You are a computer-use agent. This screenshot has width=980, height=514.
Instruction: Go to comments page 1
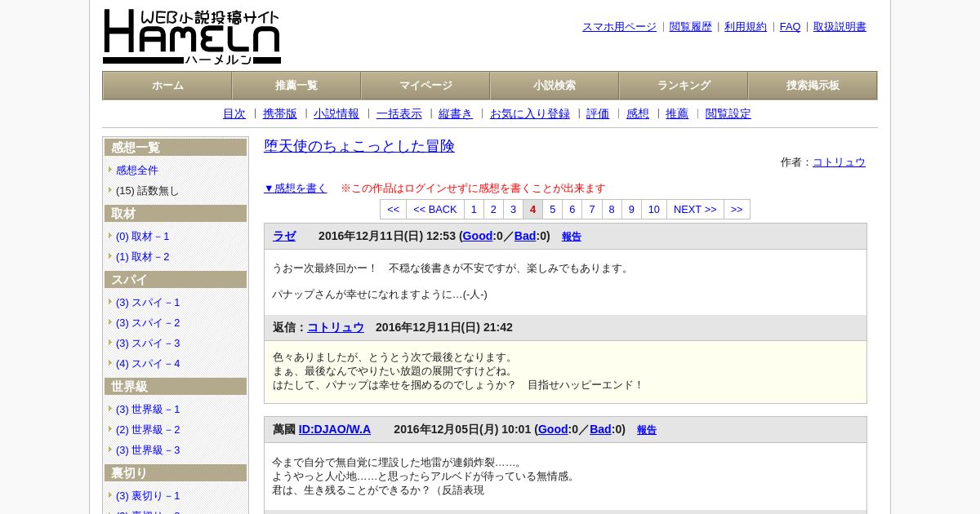pos(474,210)
